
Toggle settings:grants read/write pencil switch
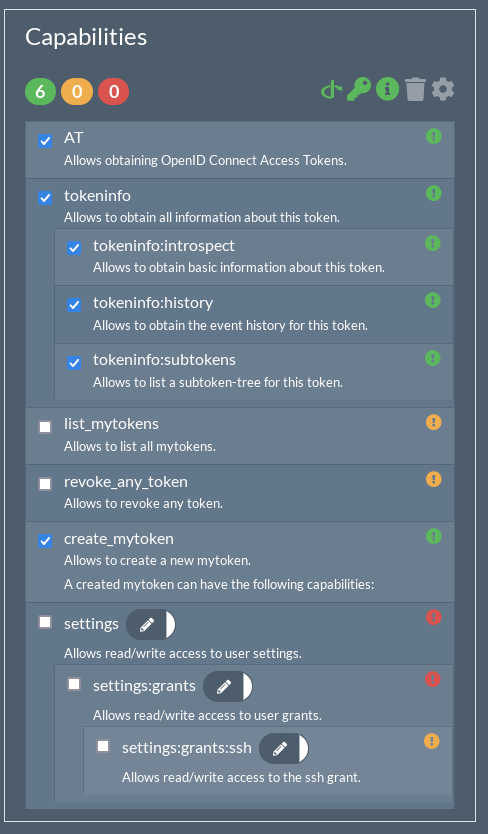pyautogui.click(x=228, y=687)
